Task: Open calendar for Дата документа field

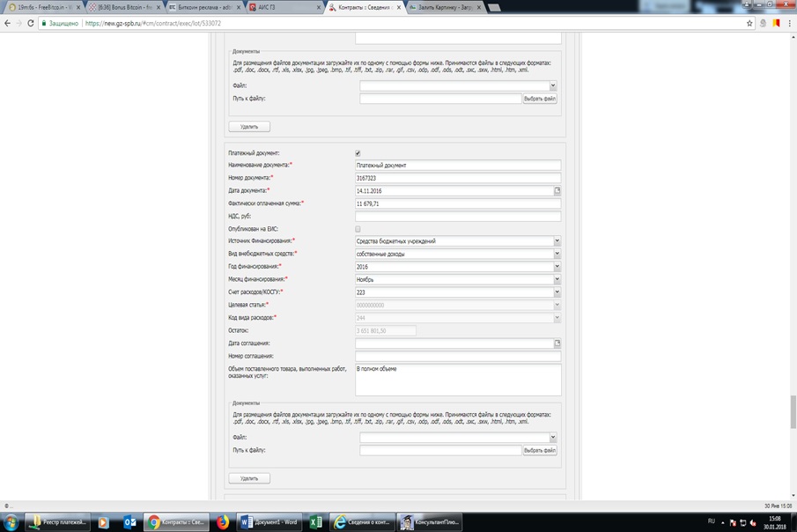Action: 557,191
